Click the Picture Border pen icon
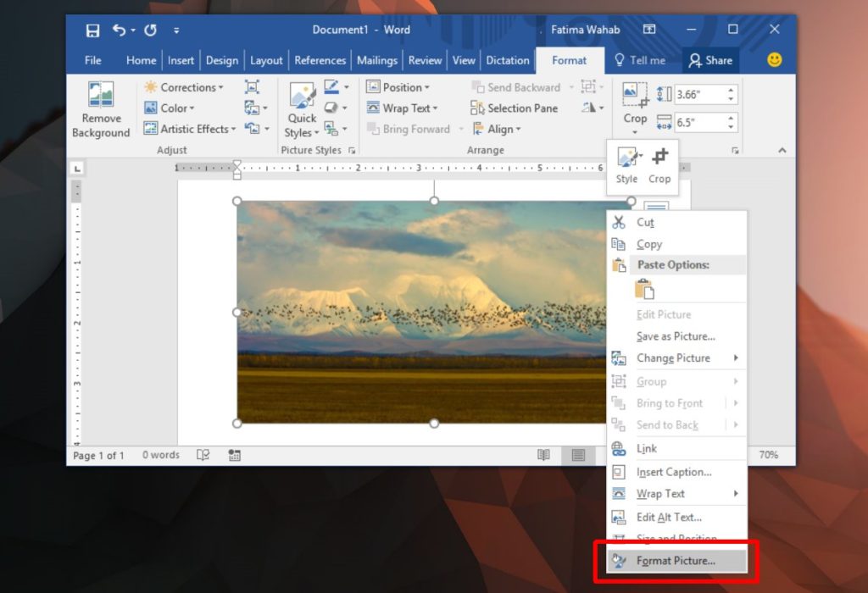 (331, 85)
